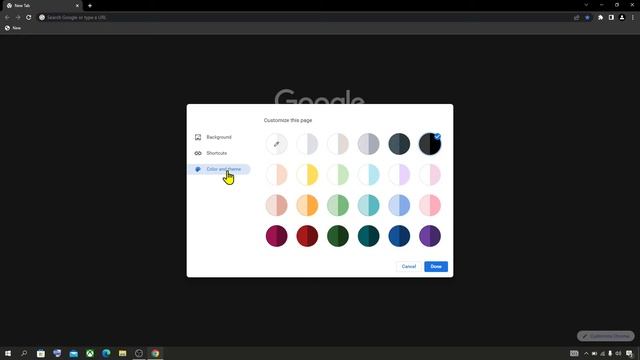Pick the white and light green theme swatch
The width and height of the screenshot is (640, 360).
338,175
